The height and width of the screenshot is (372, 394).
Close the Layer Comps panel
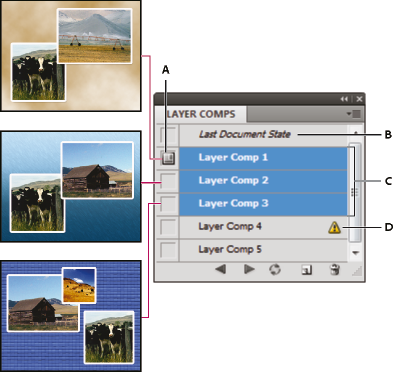pos(359,99)
